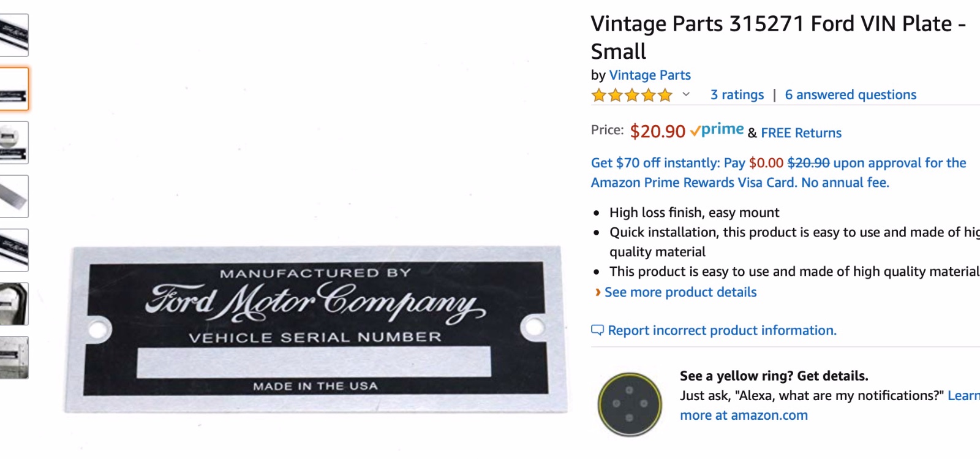Expand the ratings breakdown chevron
The width and height of the screenshot is (980, 459).
click(686, 94)
